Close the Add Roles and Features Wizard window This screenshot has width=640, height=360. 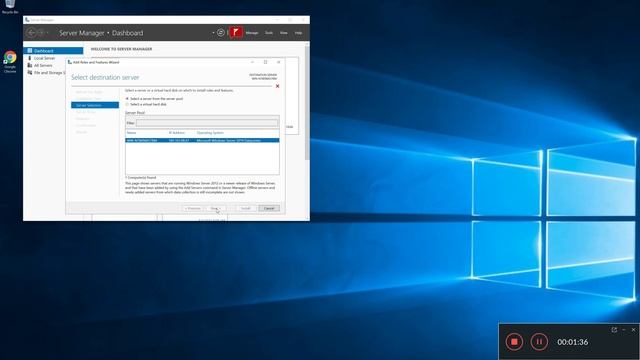[279, 62]
